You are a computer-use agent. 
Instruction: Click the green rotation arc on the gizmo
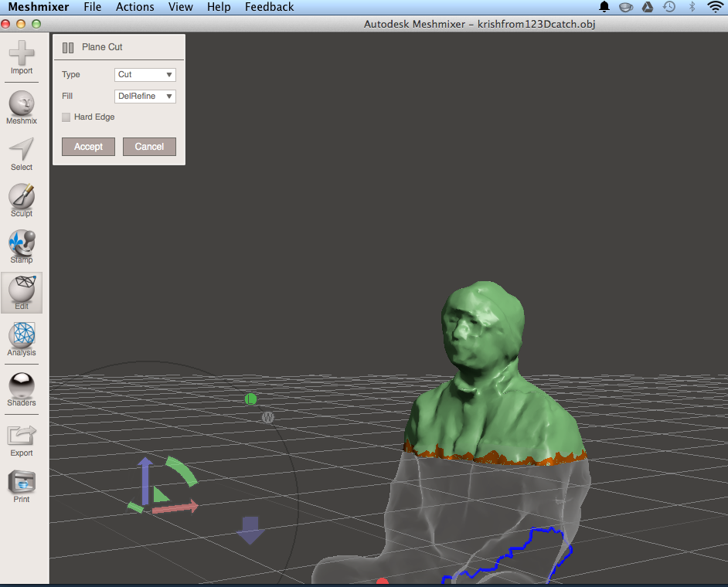183,470
